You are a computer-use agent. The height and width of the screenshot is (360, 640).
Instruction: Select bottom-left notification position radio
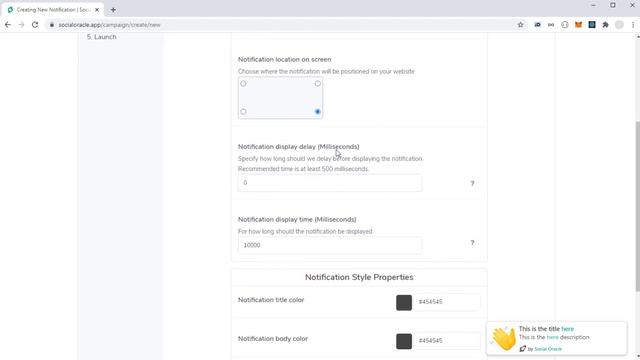tap(243, 111)
